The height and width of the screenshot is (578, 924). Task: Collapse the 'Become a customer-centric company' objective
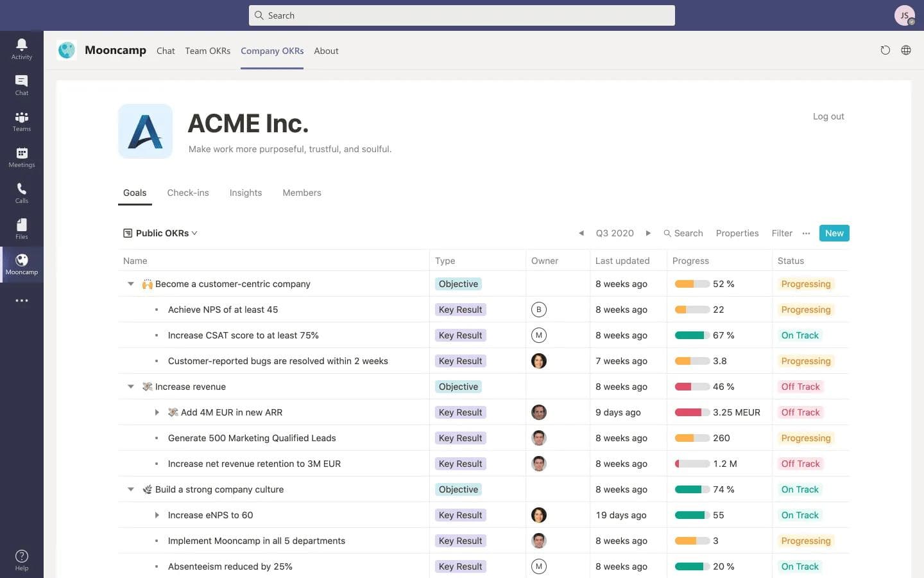131,283
